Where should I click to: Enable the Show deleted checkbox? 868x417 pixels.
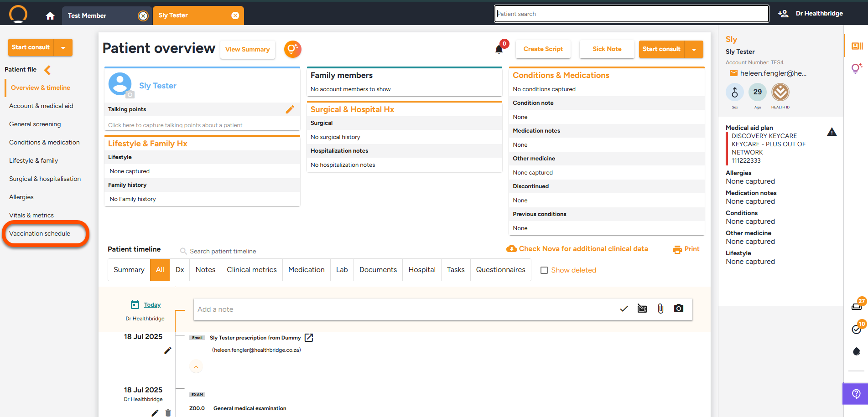(x=544, y=270)
